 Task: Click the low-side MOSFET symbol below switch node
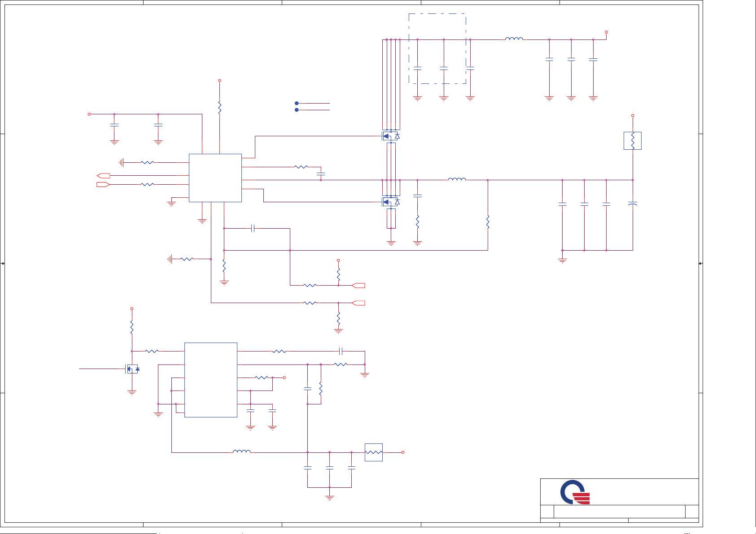[391, 202]
